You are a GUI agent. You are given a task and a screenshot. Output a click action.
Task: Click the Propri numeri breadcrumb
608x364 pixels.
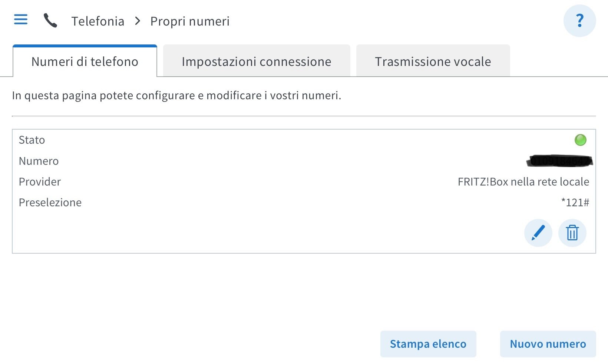pos(190,21)
